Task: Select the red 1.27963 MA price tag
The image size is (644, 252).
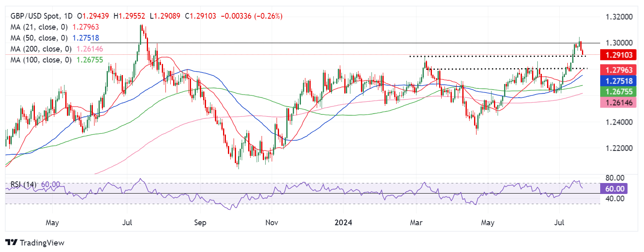Action: 618,70
